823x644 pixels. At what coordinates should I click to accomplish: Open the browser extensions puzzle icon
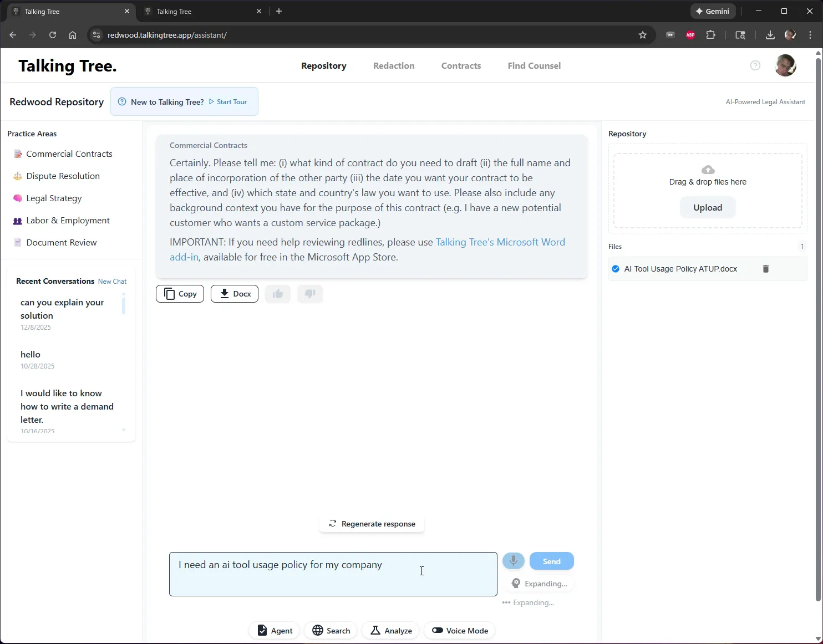pyautogui.click(x=710, y=35)
